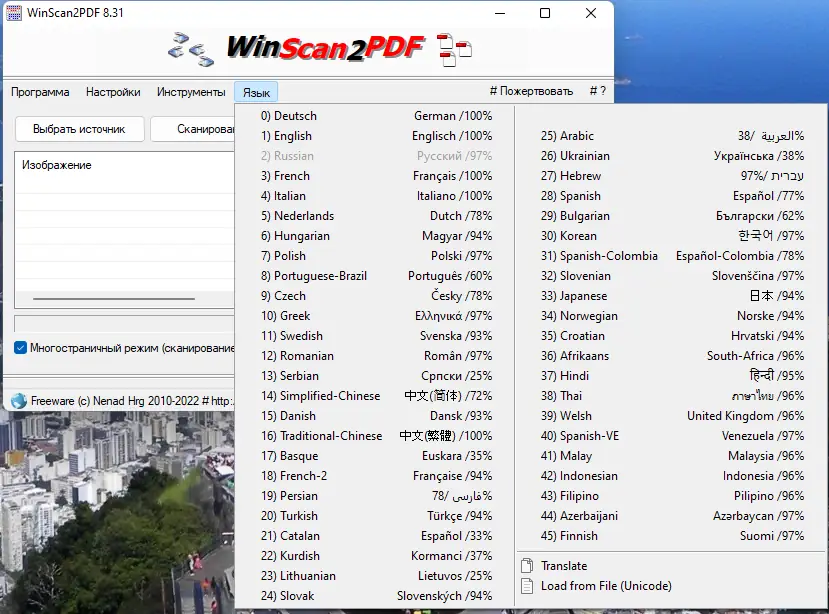Choose 0) Deutsch language

click(376, 116)
